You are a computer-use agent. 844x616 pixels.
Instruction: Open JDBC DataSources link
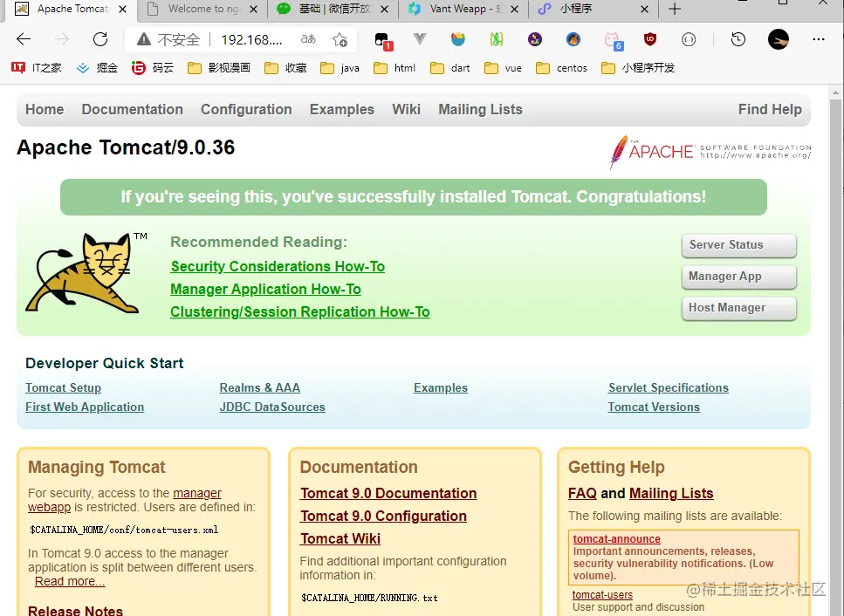pos(272,407)
